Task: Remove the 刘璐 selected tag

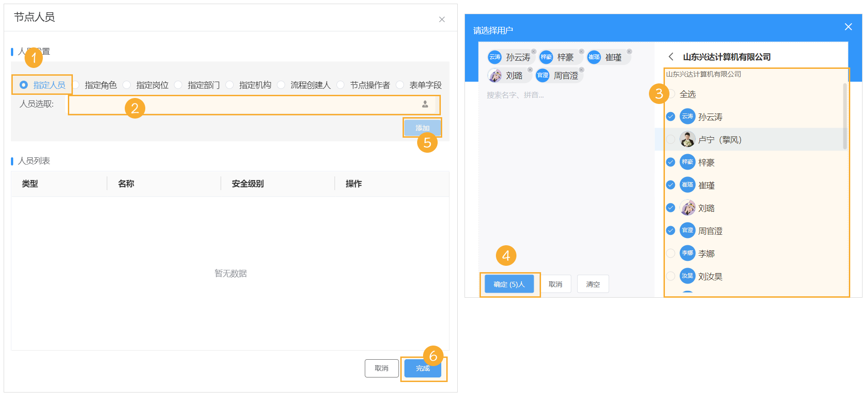Action: tap(530, 70)
